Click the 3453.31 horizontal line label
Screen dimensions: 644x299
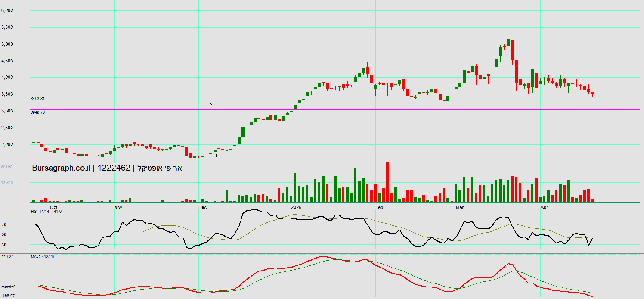tap(38, 99)
